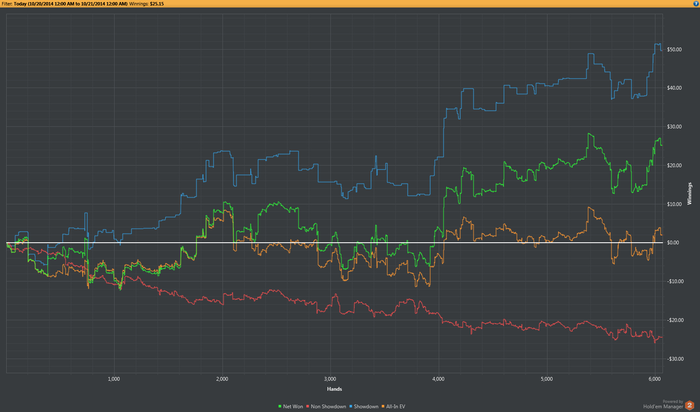Click the blue info icon in the filter bar
The height and width of the screenshot is (412, 700).
[x=696, y=3]
